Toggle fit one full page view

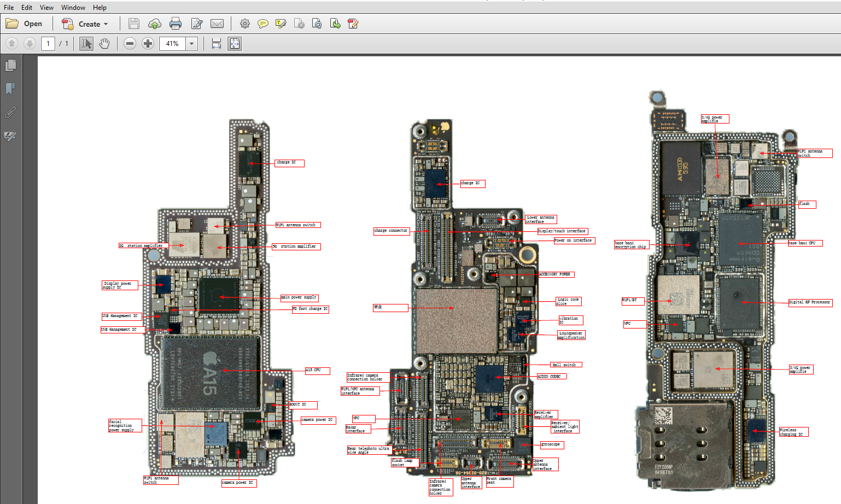235,44
